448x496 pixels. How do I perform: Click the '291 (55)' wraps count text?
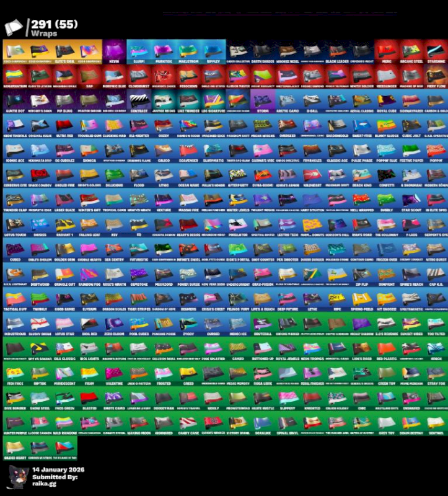[54, 24]
